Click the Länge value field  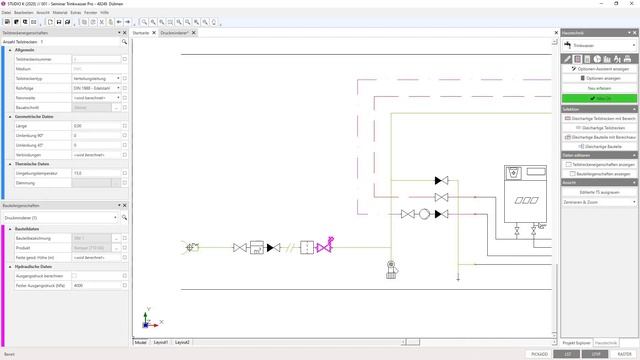pos(96,126)
